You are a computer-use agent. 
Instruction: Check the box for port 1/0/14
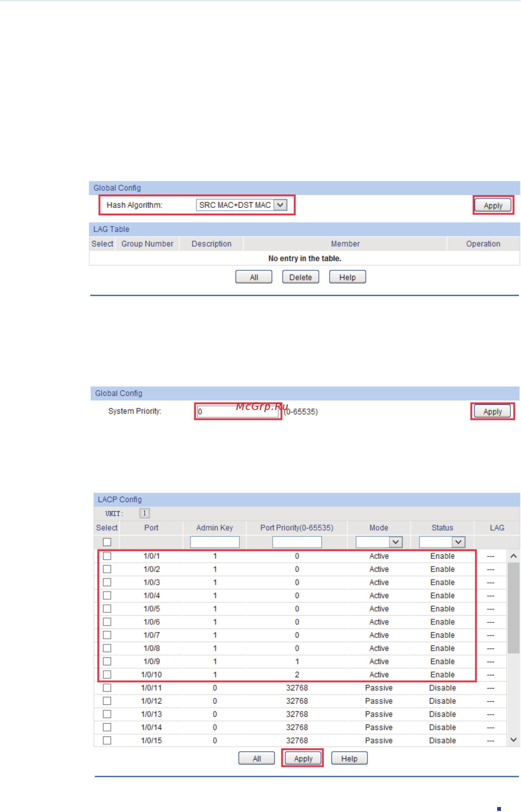click(x=107, y=728)
